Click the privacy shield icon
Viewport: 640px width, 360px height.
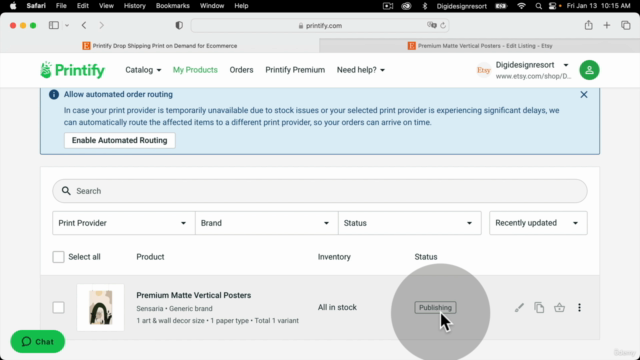[179, 25]
